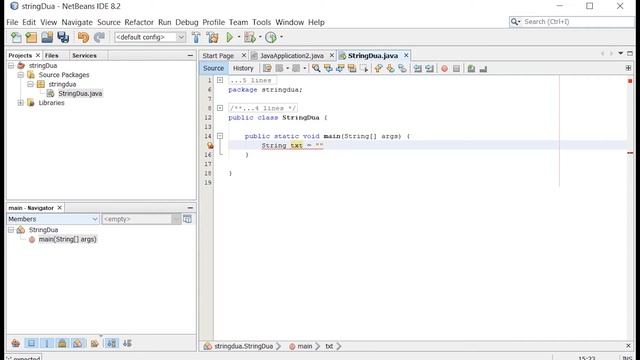Click the Debug Project toolbar icon

pyautogui.click(x=249, y=38)
